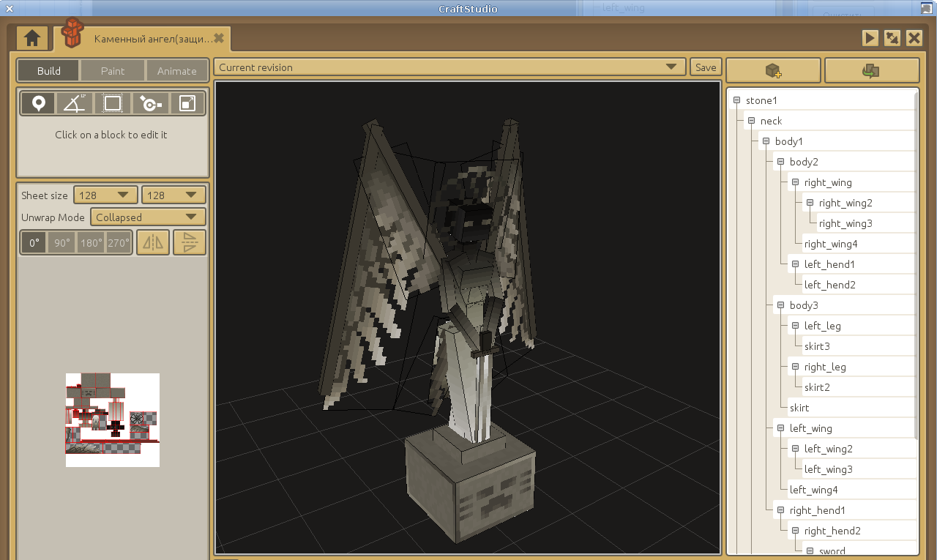Set texture rotation to 180°
Viewport: 937px width, 560px height.
pos(91,242)
